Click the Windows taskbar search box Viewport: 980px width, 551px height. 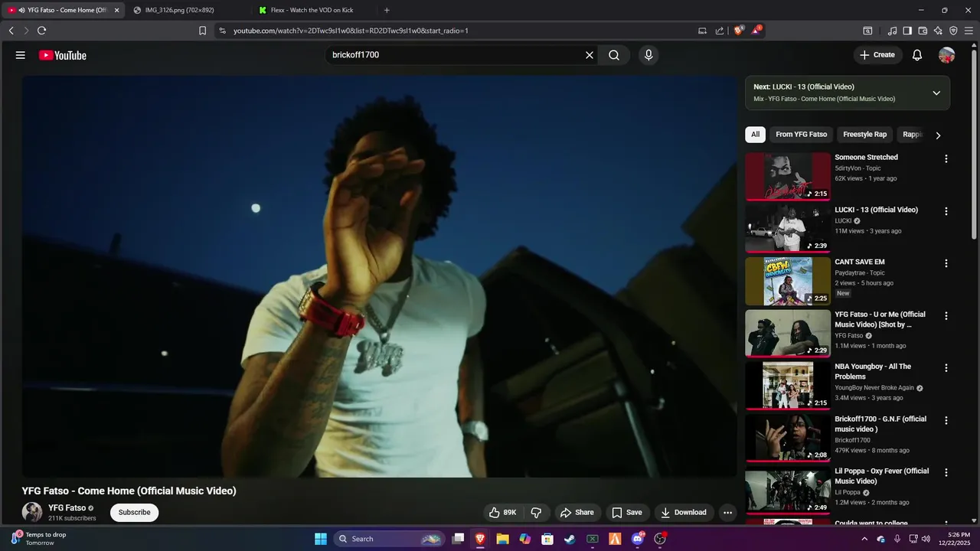[x=390, y=539]
